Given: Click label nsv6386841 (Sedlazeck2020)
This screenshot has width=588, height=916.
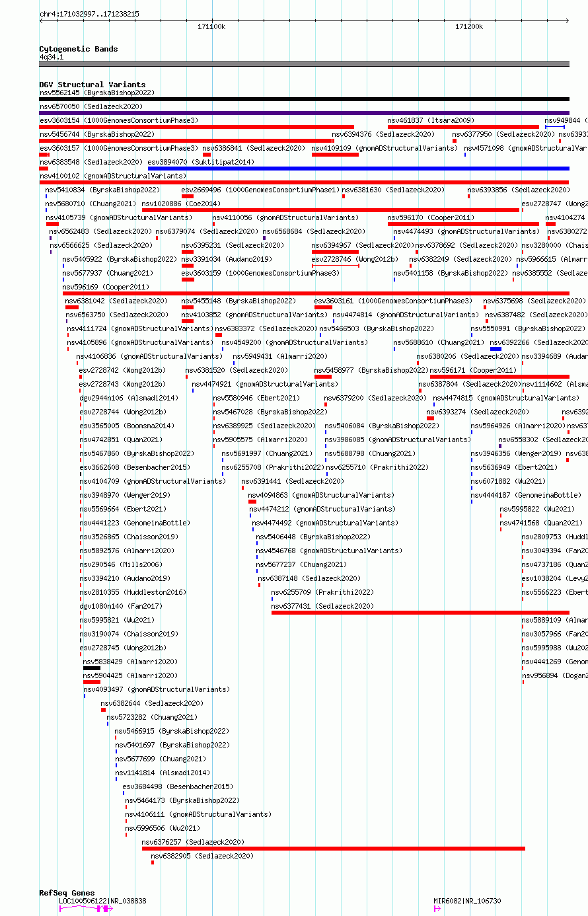Looking at the screenshot, I should pyautogui.click(x=254, y=148).
